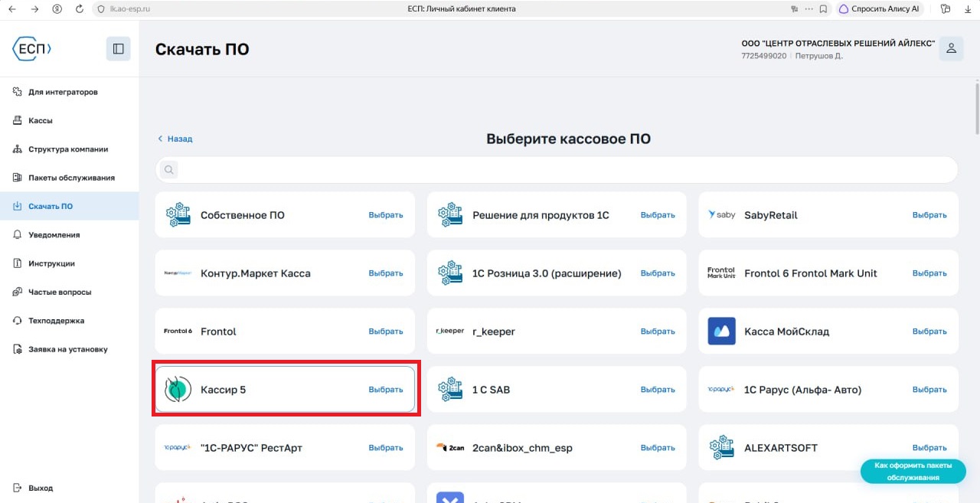Click the 1С Рарус (Альфа- Авто) logo
This screenshot has width=980, height=503.
[721, 390]
